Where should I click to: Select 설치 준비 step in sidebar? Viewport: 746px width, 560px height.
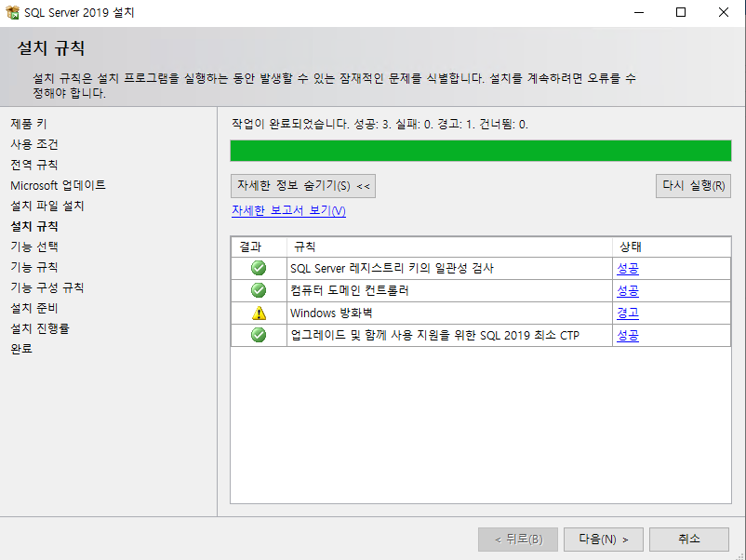tap(34, 308)
